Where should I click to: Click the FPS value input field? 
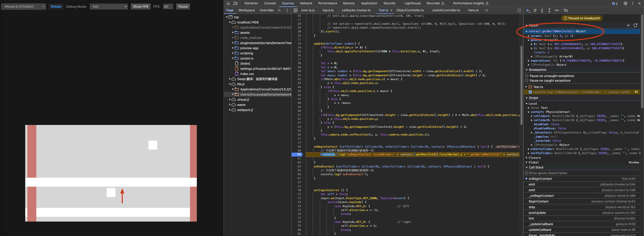[x=168, y=6]
